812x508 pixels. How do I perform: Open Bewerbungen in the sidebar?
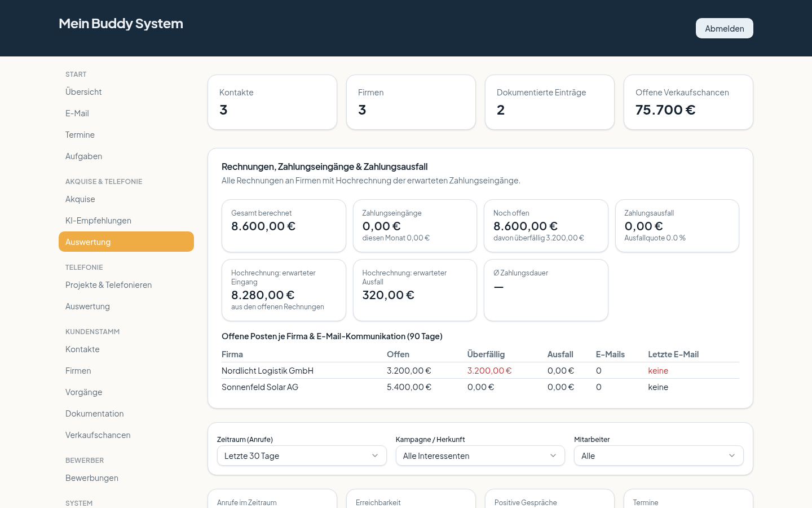pyautogui.click(x=126, y=478)
